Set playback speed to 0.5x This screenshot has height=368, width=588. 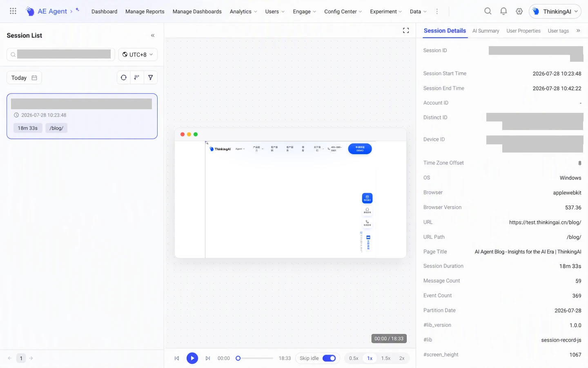354,358
